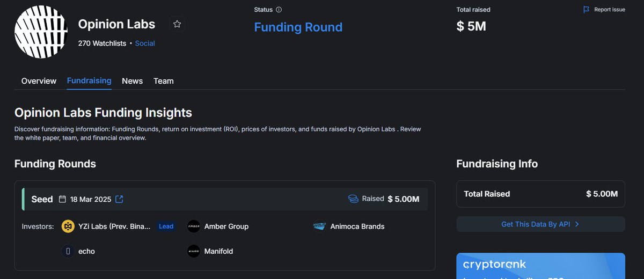Screen dimensions: 644x279
Task: Click the Report issue link text
Action: [x=610, y=10]
